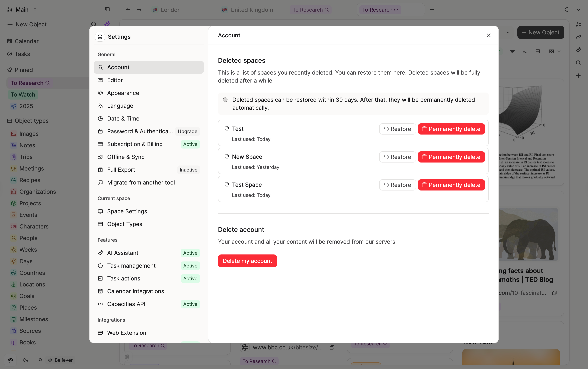Expand the tabs overflow chevron

pyautogui.click(x=578, y=10)
